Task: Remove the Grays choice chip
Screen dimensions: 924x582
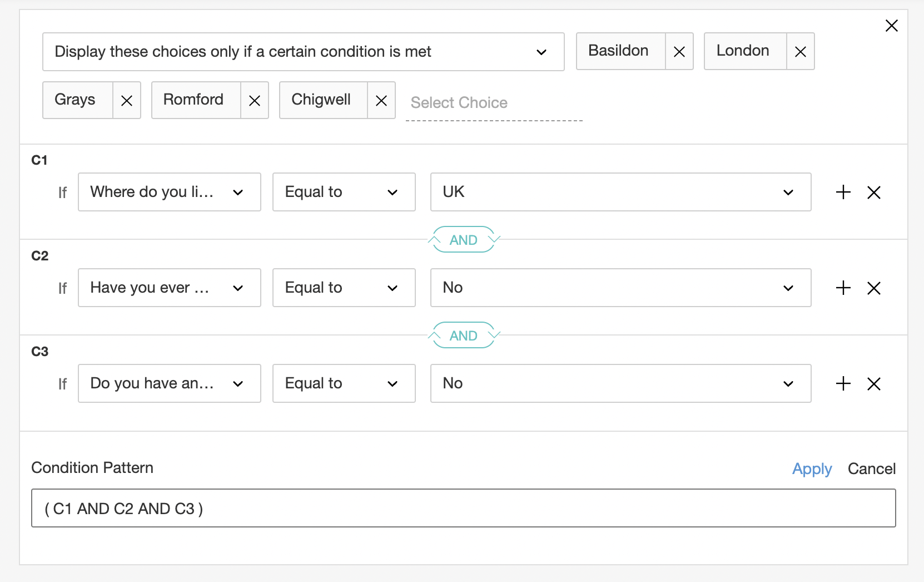Action: (x=127, y=101)
